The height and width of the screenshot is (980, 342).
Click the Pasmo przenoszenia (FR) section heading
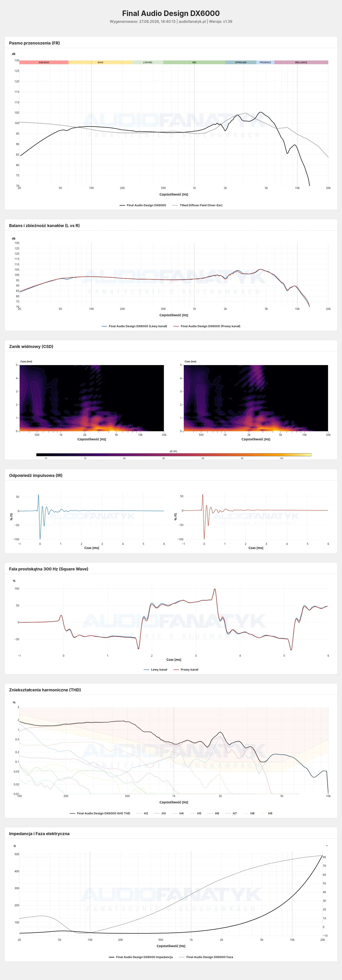pos(34,43)
